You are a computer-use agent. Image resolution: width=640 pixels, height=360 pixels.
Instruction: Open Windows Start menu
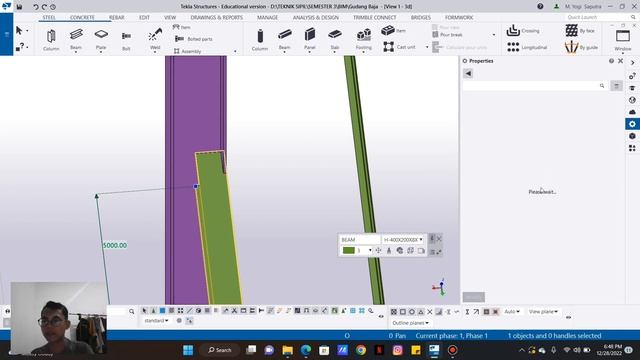[188, 350]
